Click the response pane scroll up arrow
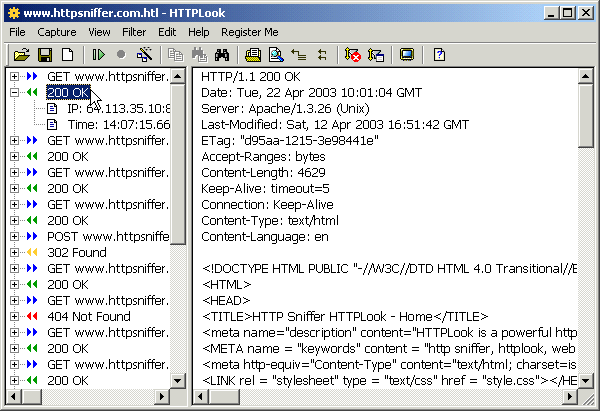This screenshot has width=600, height=411. 585,76
